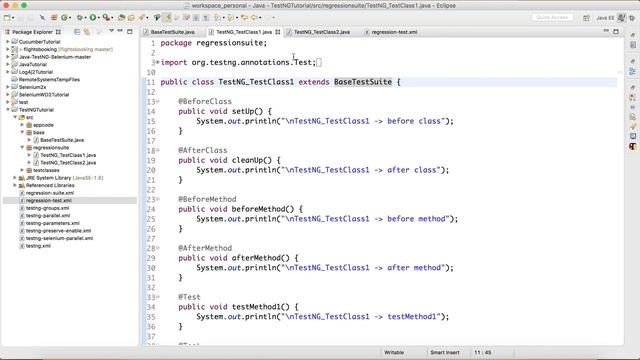
Task: Expand the appcode package
Action: 22,125
